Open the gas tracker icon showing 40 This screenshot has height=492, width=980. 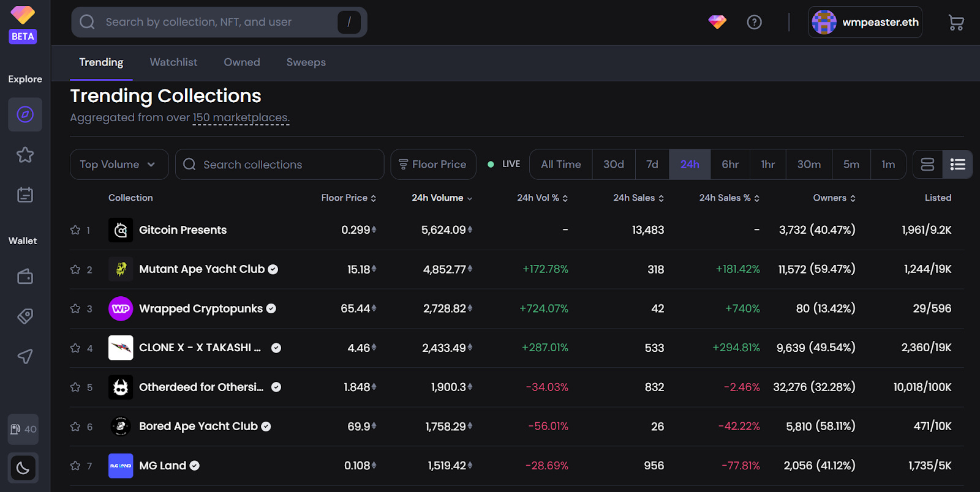[x=23, y=429]
